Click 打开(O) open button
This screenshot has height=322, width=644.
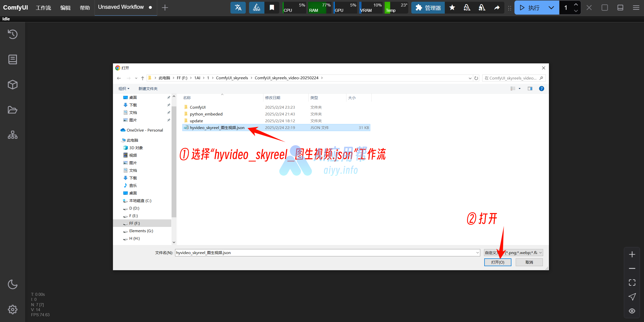pyautogui.click(x=498, y=262)
